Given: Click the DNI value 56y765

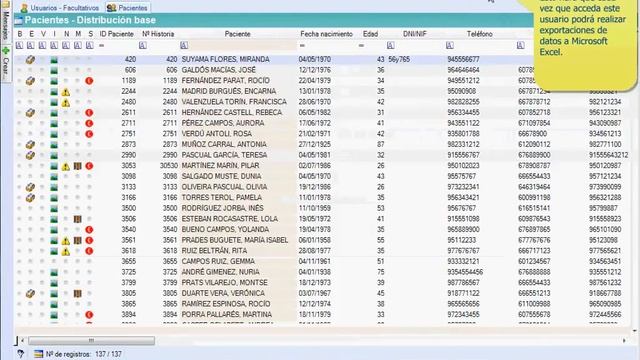Looking at the screenshot, I should tap(399, 60).
